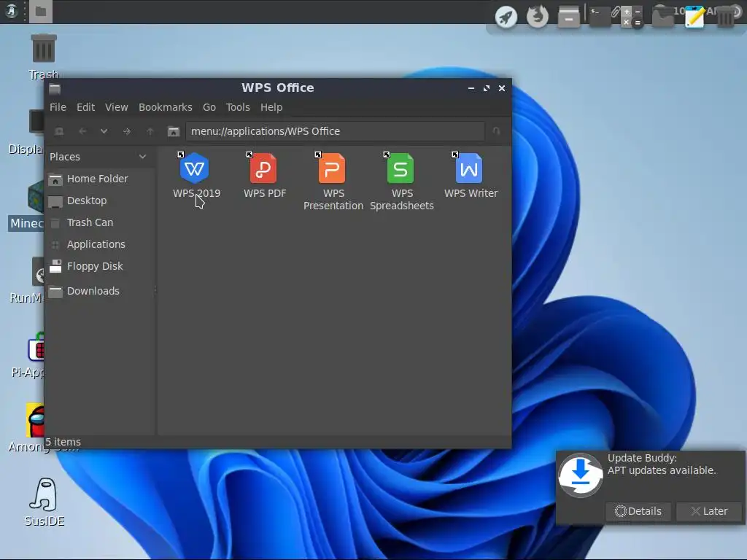Open the Help menu
The image size is (747, 560).
[x=271, y=107]
